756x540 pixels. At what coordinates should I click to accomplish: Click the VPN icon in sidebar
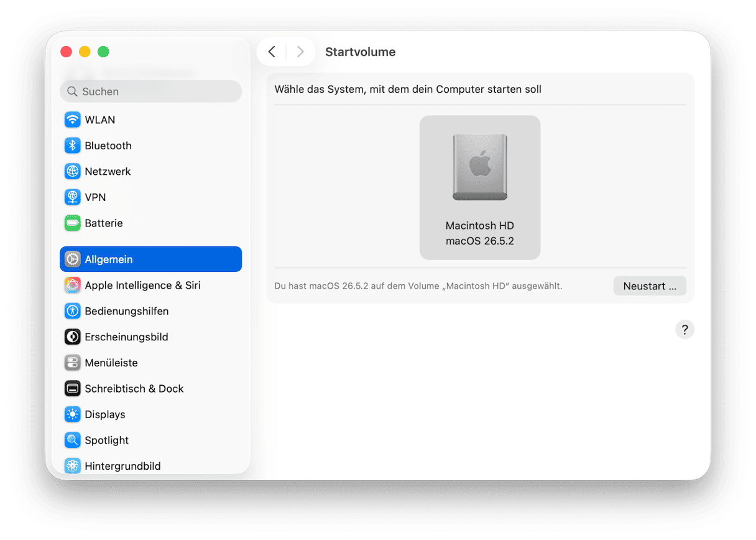pyautogui.click(x=73, y=197)
